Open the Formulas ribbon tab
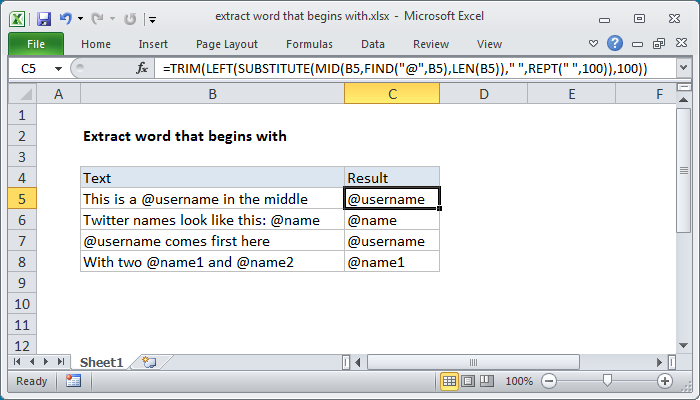Image resolution: width=700 pixels, height=400 pixels. point(309,44)
